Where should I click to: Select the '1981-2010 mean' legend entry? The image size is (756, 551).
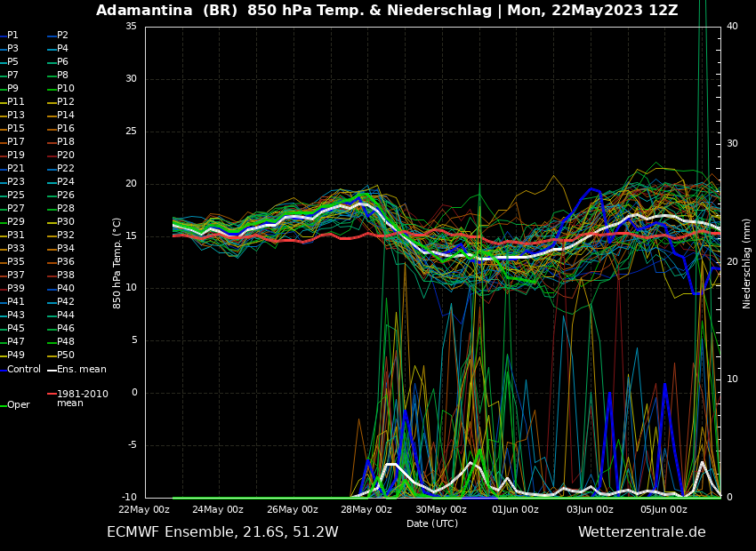coord(77,398)
